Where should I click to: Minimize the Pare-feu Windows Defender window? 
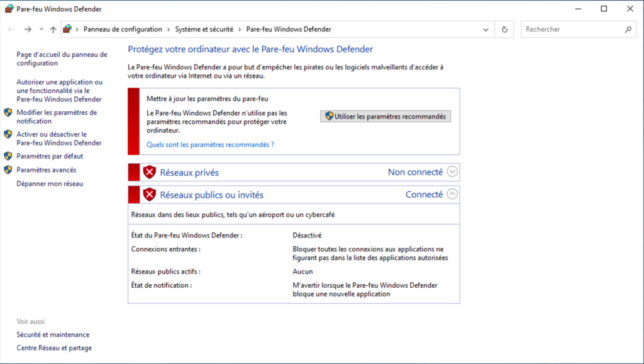(578, 9)
